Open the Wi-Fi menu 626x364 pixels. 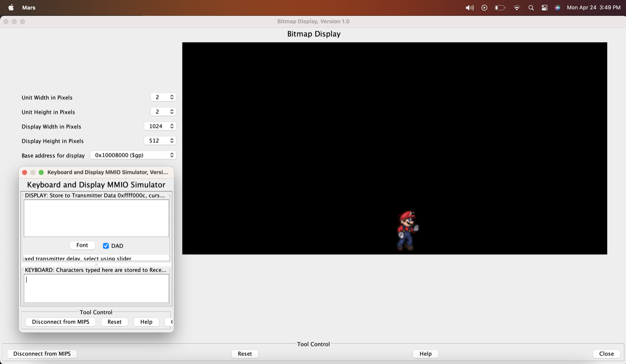517,7
